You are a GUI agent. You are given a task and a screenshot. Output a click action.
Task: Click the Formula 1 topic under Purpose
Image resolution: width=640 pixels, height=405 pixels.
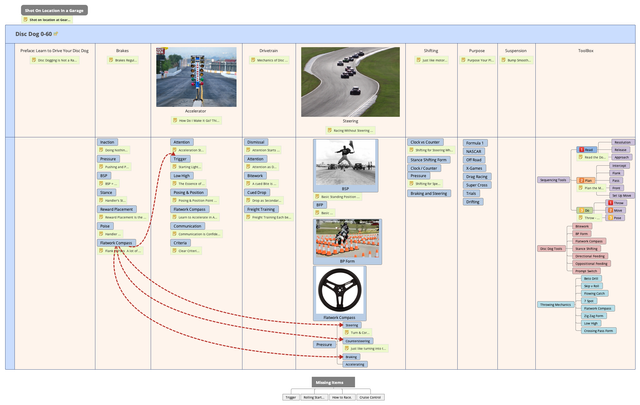(476, 143)
